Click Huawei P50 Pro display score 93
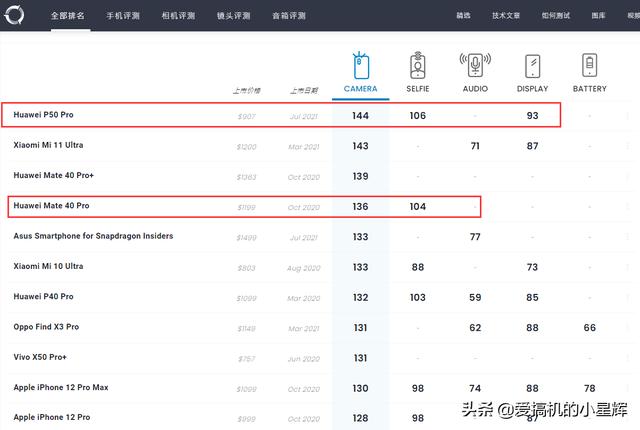 tap(532, 116)
